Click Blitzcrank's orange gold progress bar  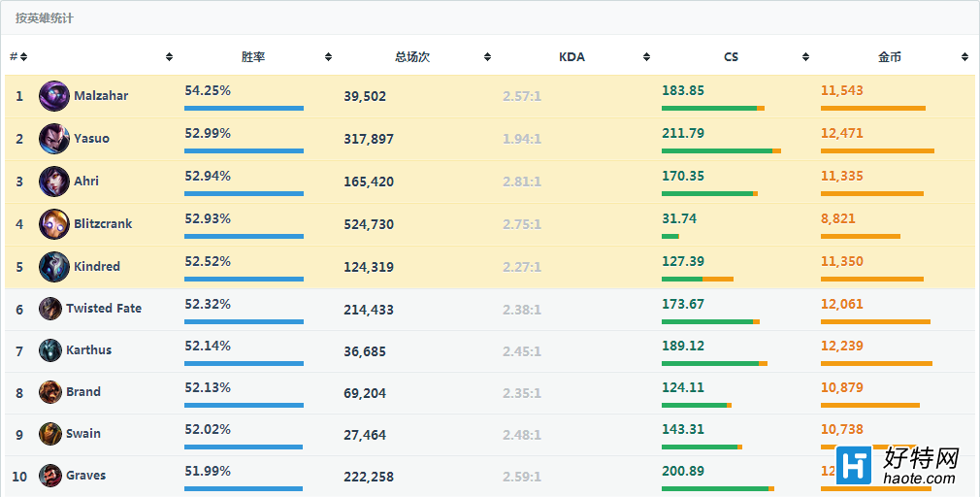(861, 236)
